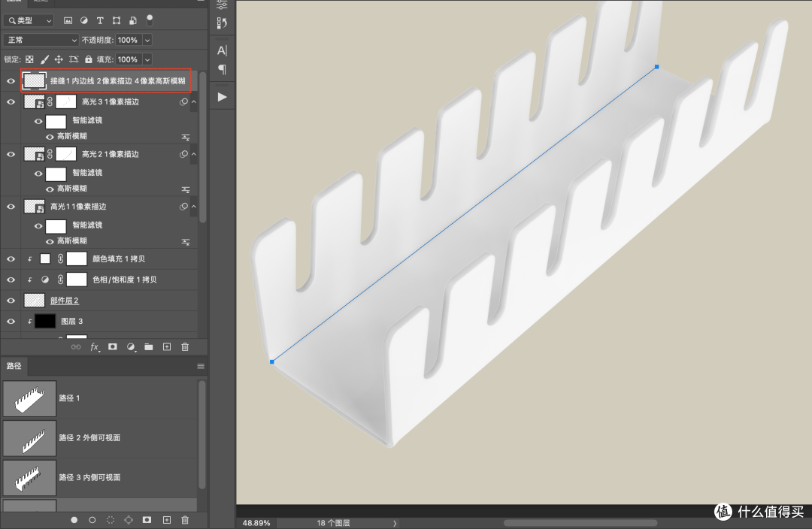Filter layers by type layers icon

click(100, 21)
